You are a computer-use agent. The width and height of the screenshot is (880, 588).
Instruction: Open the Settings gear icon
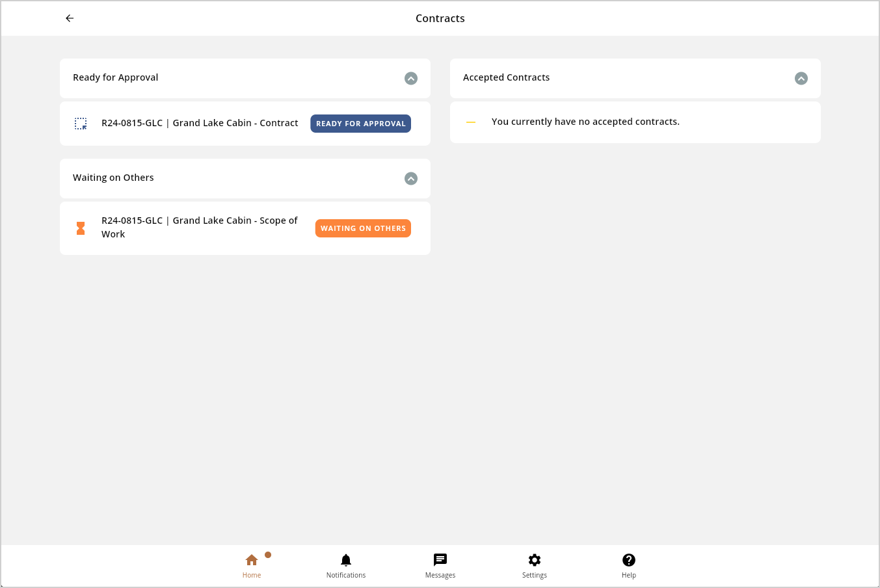(535, 560)
